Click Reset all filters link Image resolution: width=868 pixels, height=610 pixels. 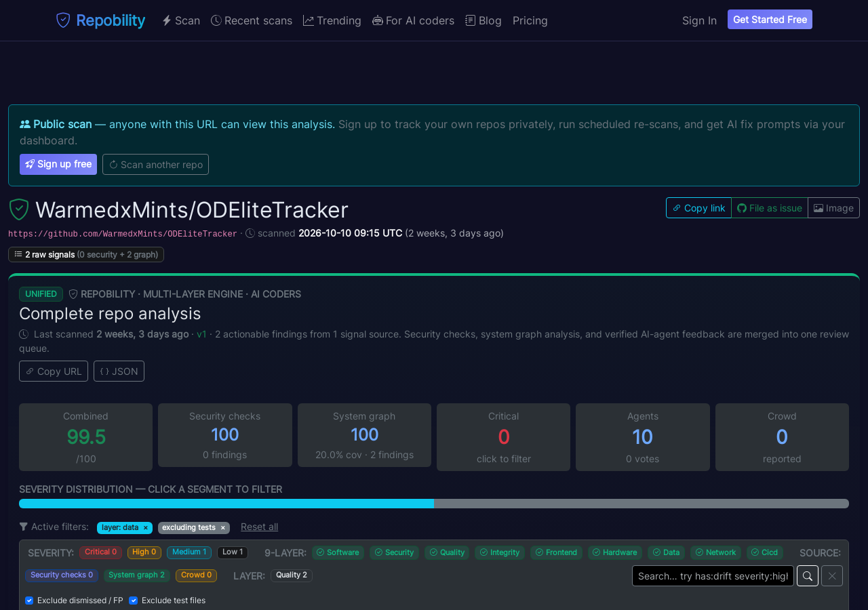tap(259, 527)
